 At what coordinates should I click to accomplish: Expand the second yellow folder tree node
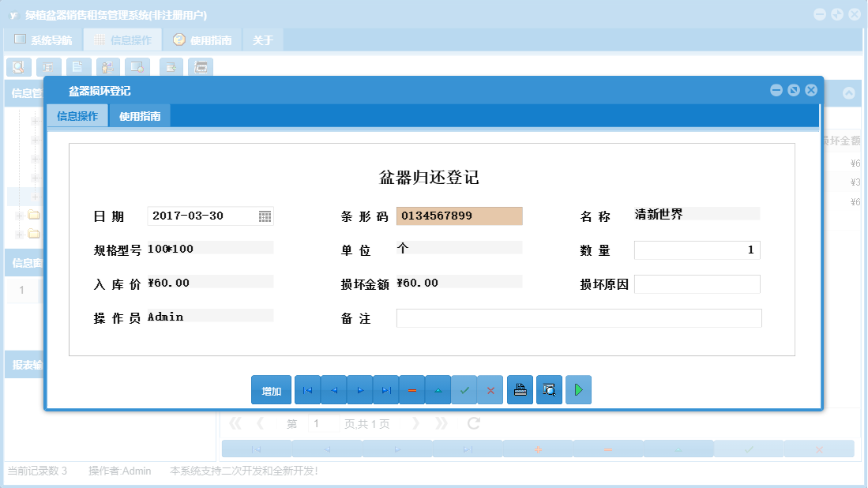point(19,234)
